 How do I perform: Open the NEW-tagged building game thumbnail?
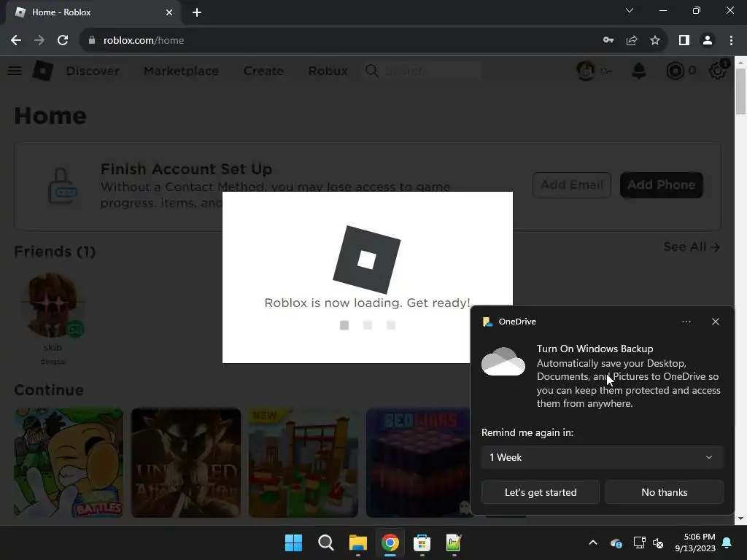[x=303, y=462]
